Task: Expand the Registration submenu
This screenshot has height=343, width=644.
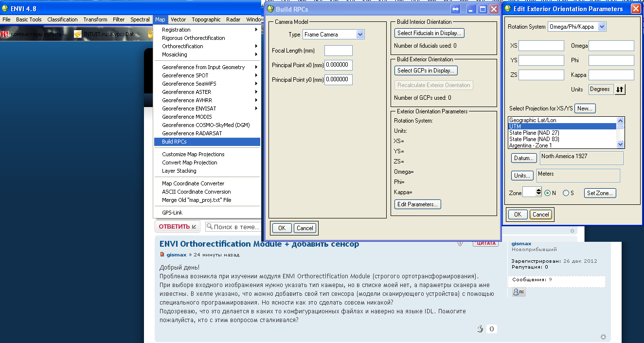Action: pos(207,30)
